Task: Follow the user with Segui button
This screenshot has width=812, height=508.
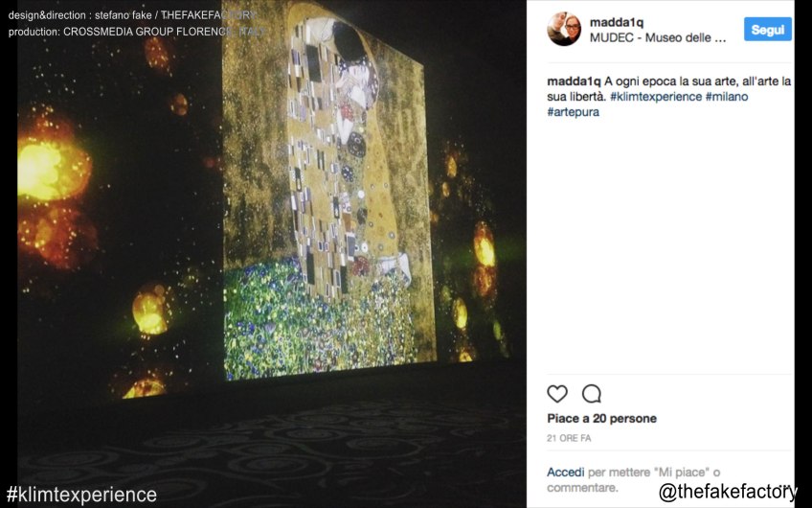Action: (768, 29)
